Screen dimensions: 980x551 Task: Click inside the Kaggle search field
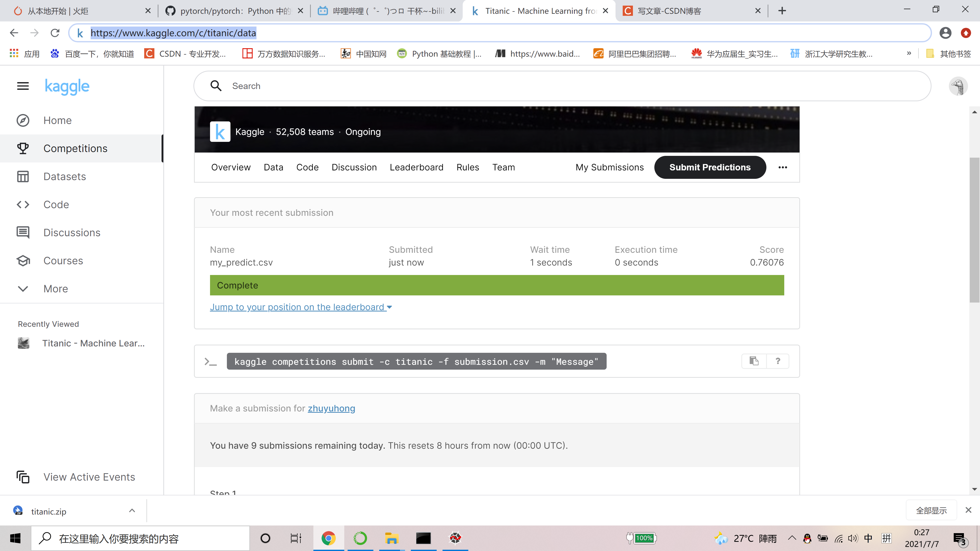[x=381, y=86]
